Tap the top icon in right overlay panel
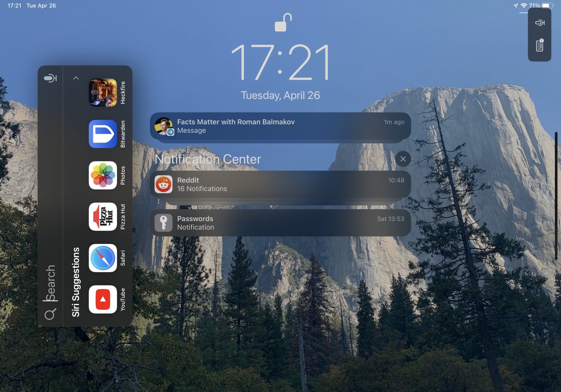Screen dimensions: 561x392 point(539,23)
